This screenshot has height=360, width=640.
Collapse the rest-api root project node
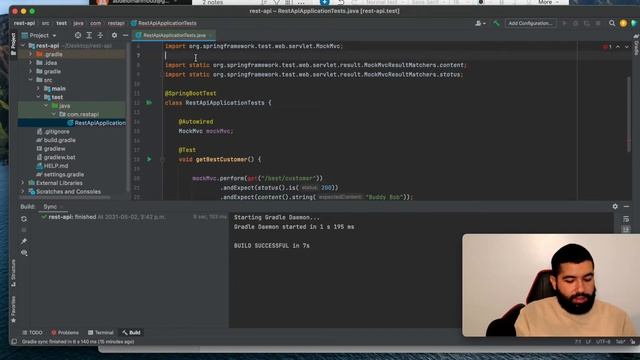(x=23, y=46)
